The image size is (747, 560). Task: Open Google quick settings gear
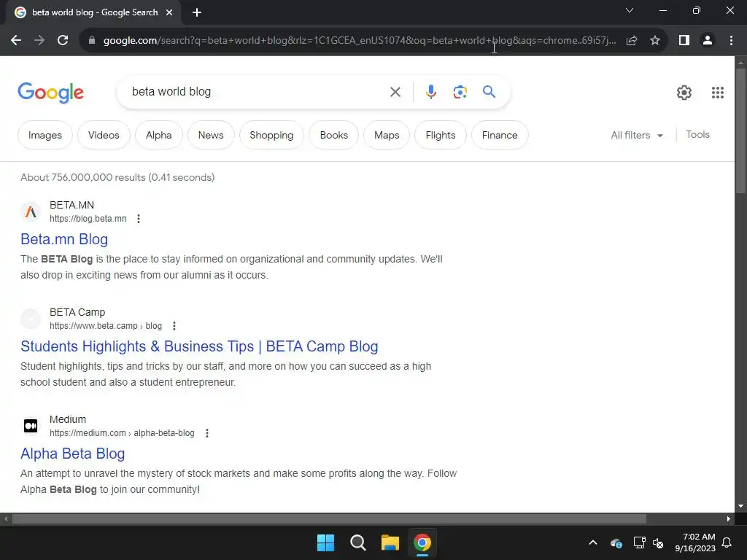coord(684,93)
